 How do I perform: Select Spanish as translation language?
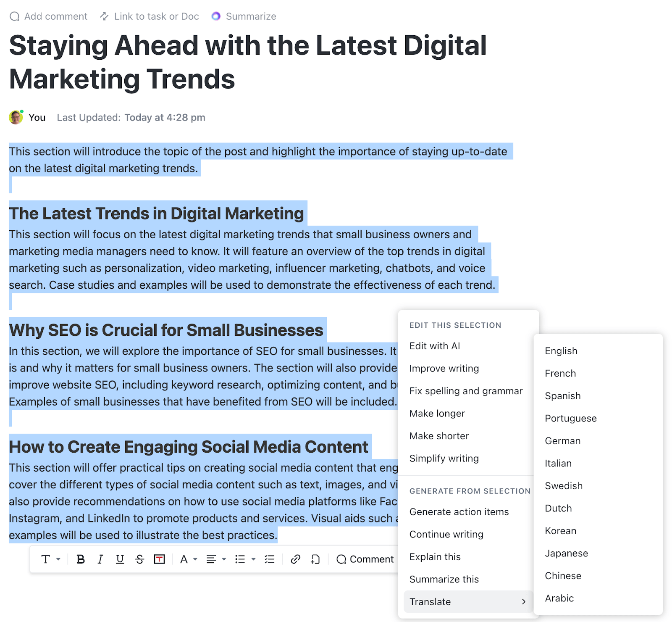(562, 396)
